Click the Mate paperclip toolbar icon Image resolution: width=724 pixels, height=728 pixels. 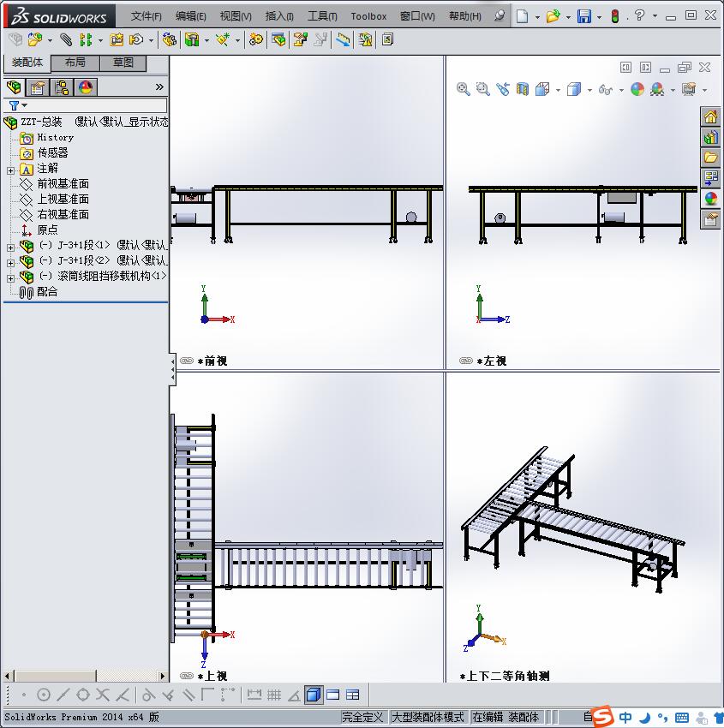tap(66, 40)
